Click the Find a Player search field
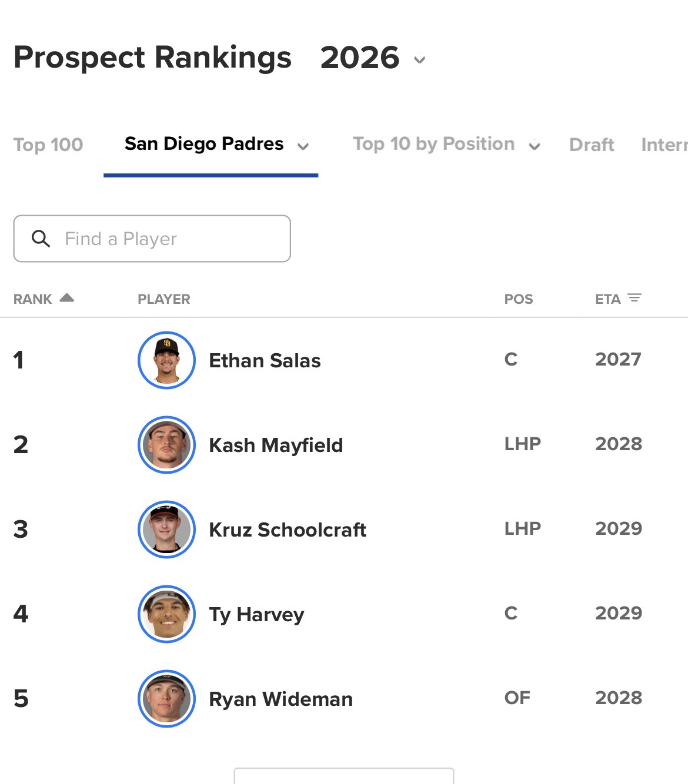This screenshot has width=688, height=784. click(152, 239)
